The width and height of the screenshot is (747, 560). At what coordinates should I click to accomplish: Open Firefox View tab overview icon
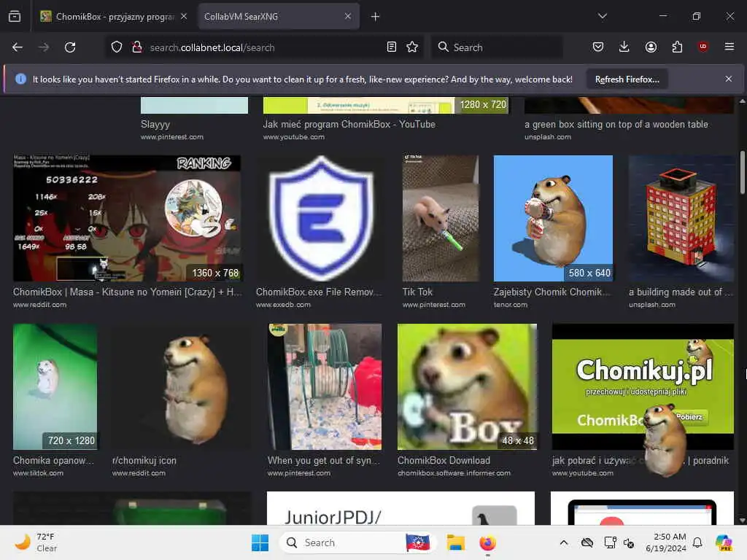[15, 16]
